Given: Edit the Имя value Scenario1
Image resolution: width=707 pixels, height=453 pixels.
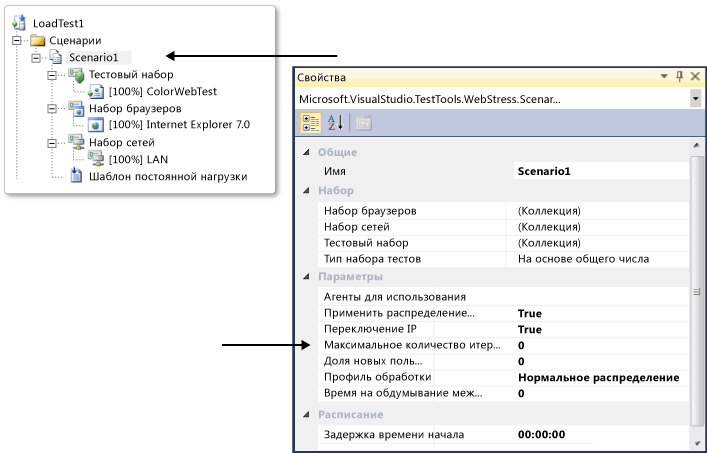Looking at the screenshot, I should point(601,171).
